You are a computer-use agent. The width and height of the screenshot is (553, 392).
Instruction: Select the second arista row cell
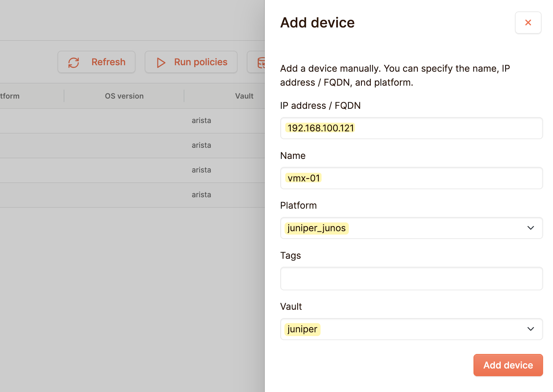201,145
